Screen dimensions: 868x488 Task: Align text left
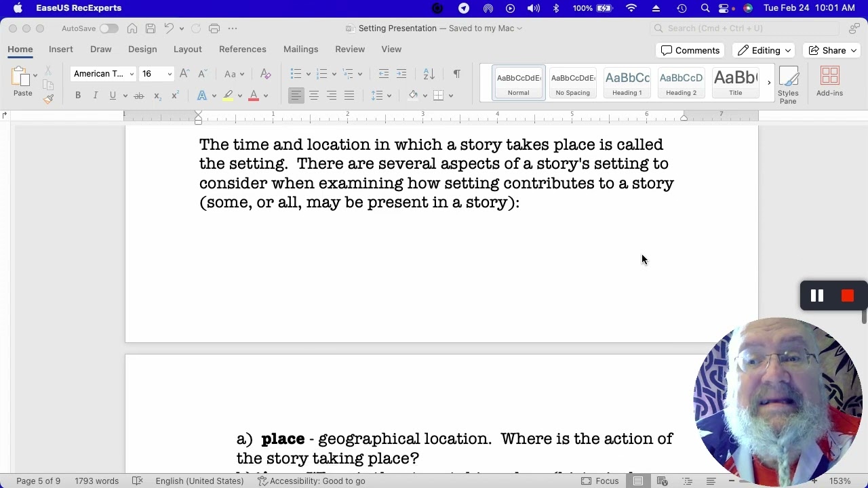pos(296,96)
